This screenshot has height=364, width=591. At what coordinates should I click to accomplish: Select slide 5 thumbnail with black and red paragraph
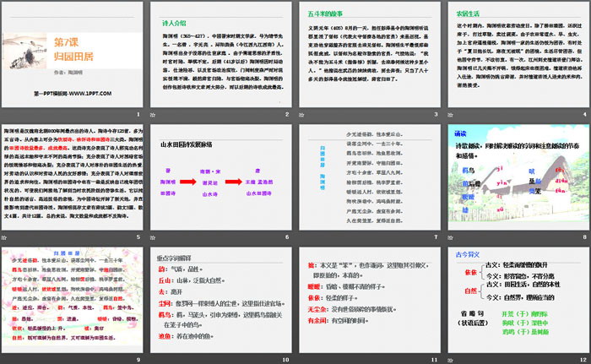tap(72, 177)
